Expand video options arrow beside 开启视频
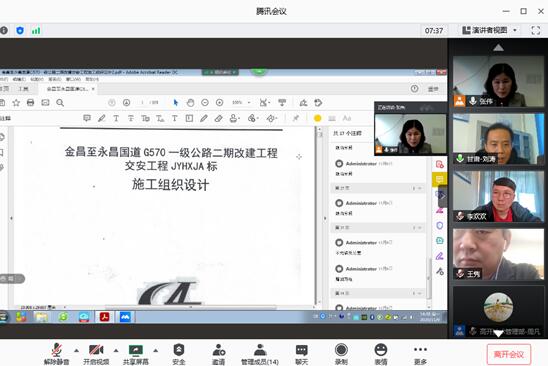Screen dimensions: 548x366 click(x=116, y=350)
